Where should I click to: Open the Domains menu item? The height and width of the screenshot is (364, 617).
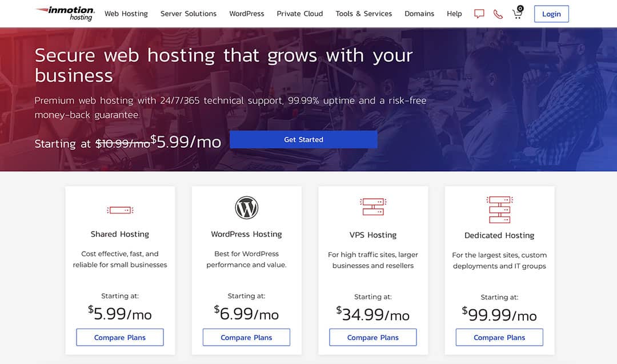click(419, 14)
